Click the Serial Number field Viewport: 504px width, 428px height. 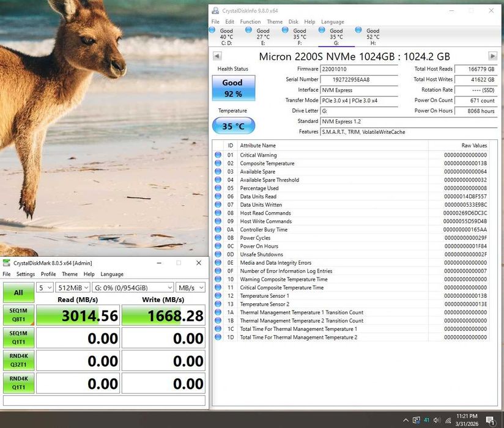tap(359, 79)
